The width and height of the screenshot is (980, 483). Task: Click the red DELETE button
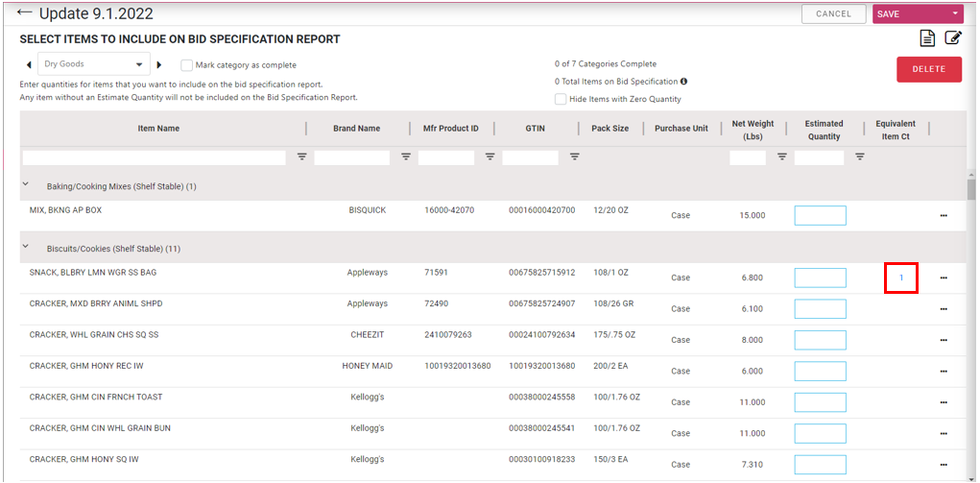pyautogui.click(x=929, y=69)
